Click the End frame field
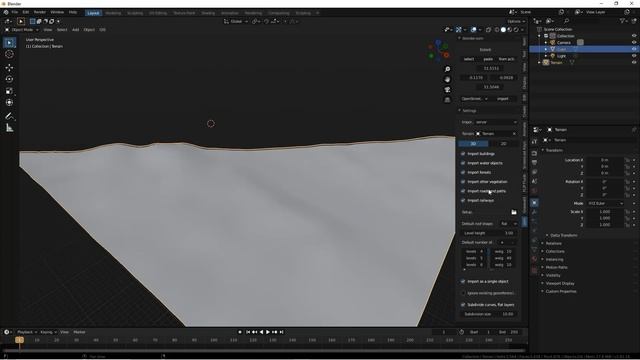 click(509, 332)
